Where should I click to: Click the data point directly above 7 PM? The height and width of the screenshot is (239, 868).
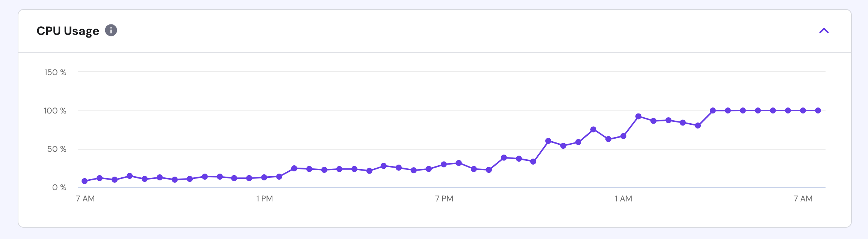(x=444, y=164)
